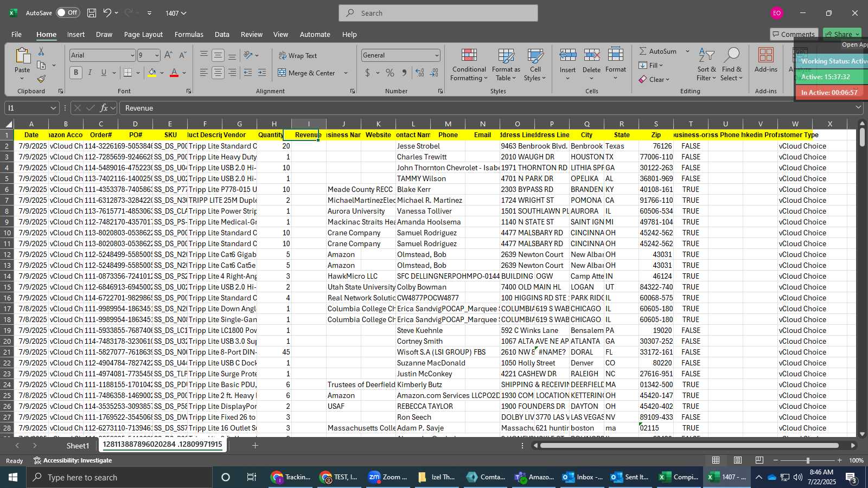Image resolution: width=868 pixels, height=488 pixels.
Task: Toggle Align Left
Action: [203, 73]
